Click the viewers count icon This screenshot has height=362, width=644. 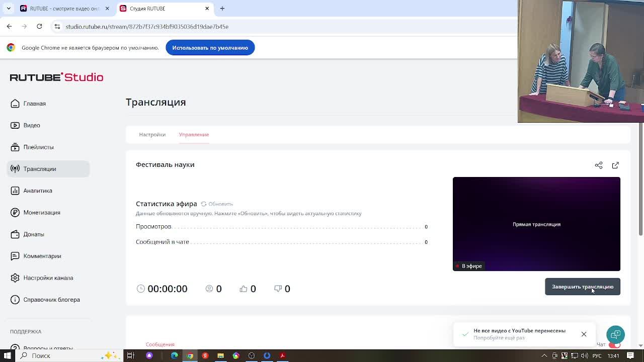pos(209,289)
